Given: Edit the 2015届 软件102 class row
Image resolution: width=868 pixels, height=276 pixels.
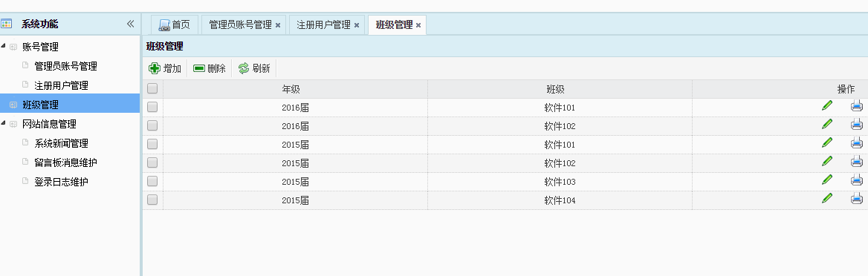Looking at the screenshot, I should [827, 161].
